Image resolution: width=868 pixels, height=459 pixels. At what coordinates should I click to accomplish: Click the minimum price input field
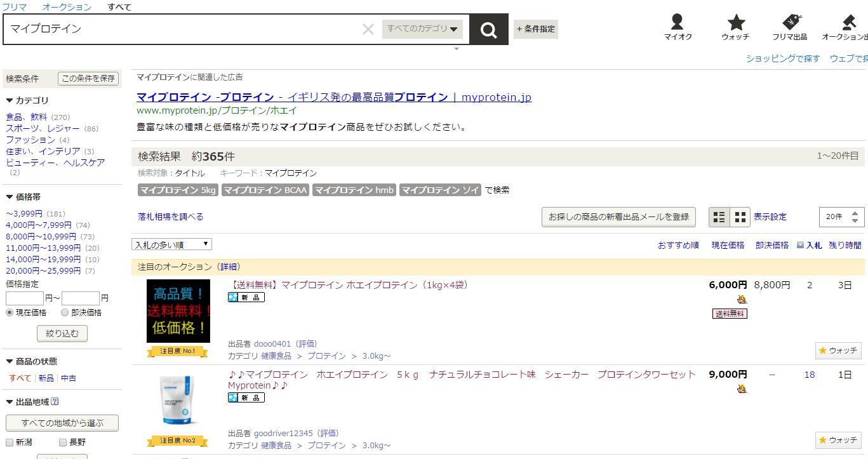click(x=25, y=298)
